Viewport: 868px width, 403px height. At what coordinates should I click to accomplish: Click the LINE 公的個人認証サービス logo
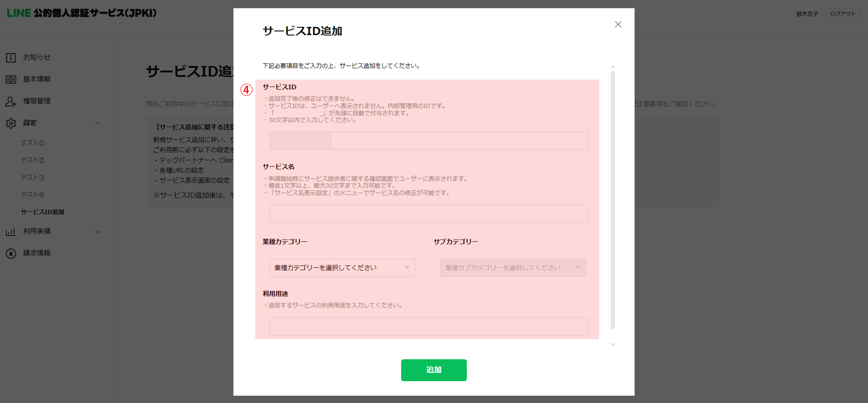coord(81,13)
